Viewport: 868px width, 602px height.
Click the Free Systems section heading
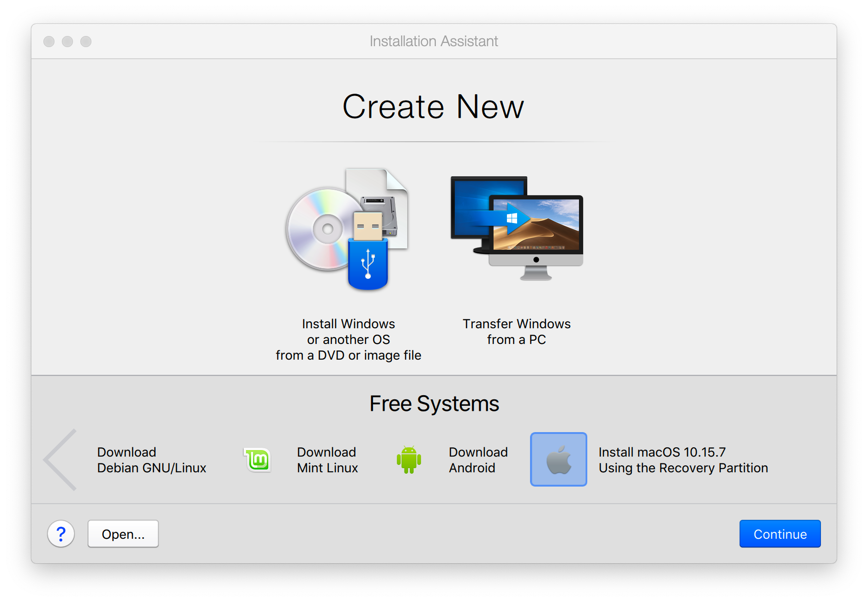[x=434, y=403]
